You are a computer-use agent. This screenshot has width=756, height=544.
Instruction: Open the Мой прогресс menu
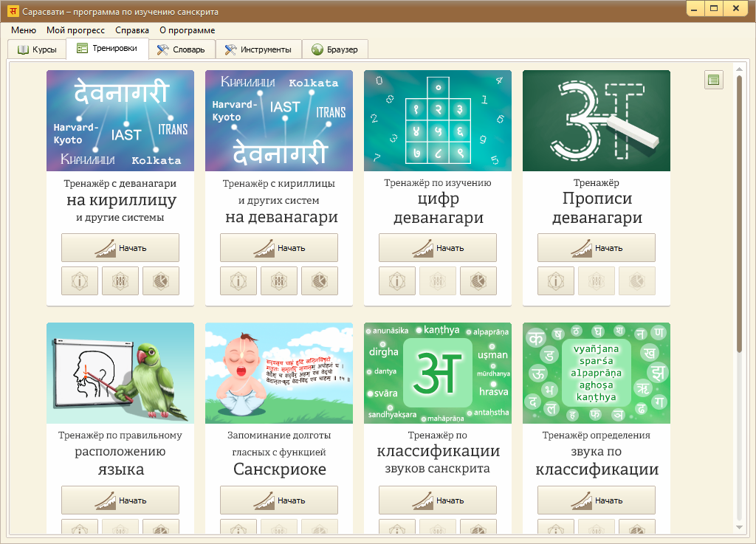pos(75,30)
